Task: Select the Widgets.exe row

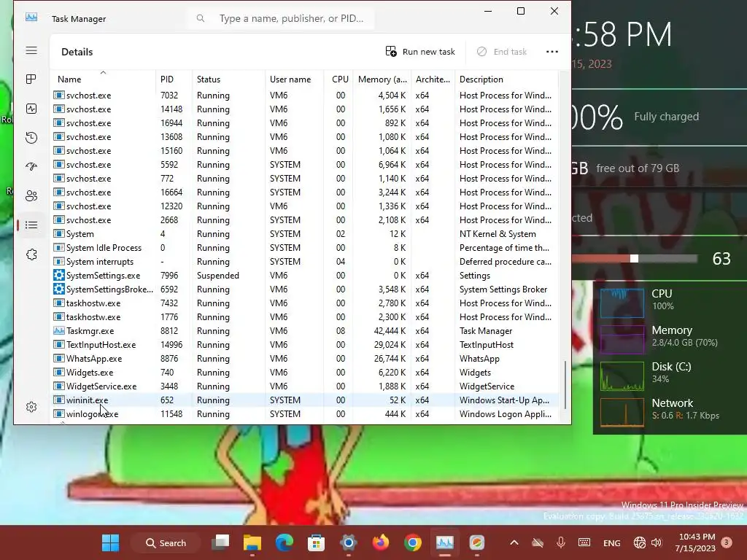Action: 304,373
